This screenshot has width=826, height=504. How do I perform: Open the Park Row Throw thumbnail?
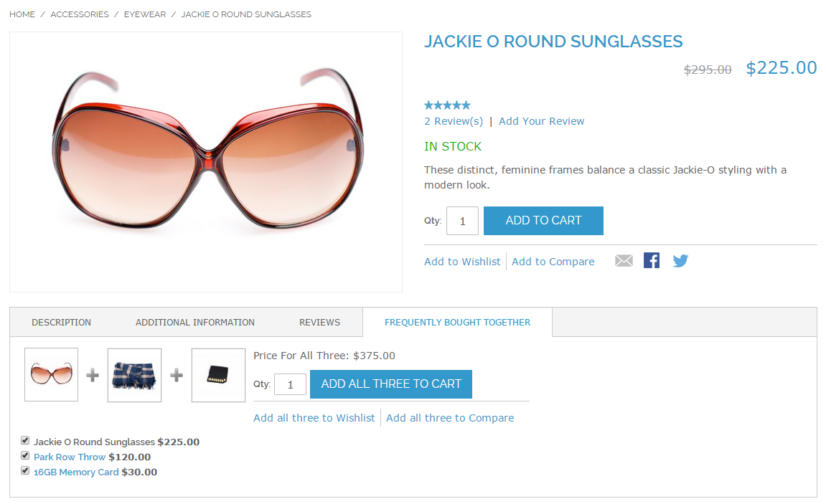(x=134, y=375)
